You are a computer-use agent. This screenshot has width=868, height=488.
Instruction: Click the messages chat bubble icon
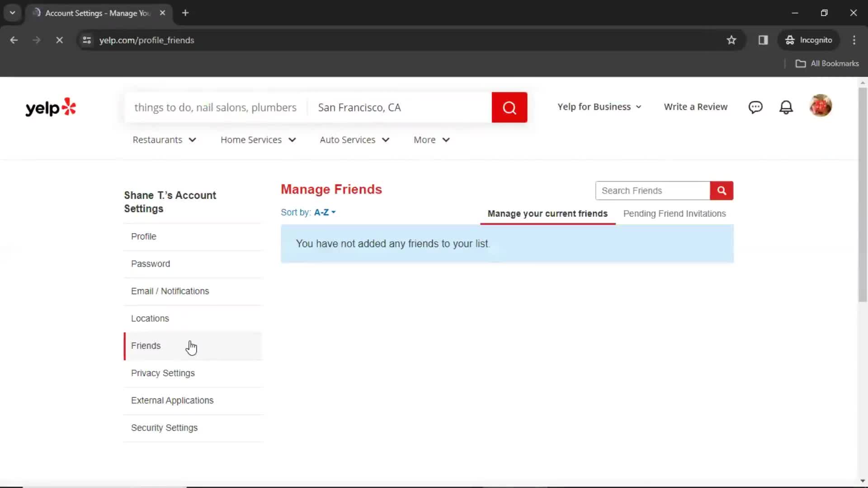[x=755, y=107]
